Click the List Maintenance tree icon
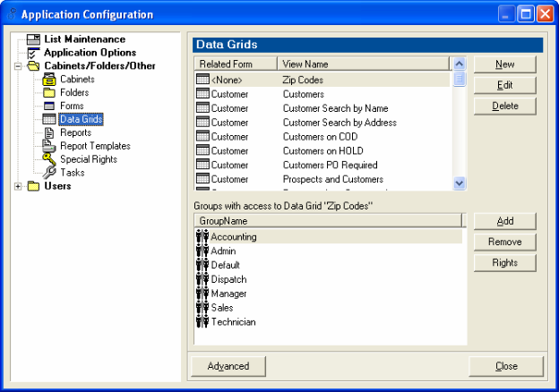The height and width of the screenshot is (392, 559). coord(33,39)
